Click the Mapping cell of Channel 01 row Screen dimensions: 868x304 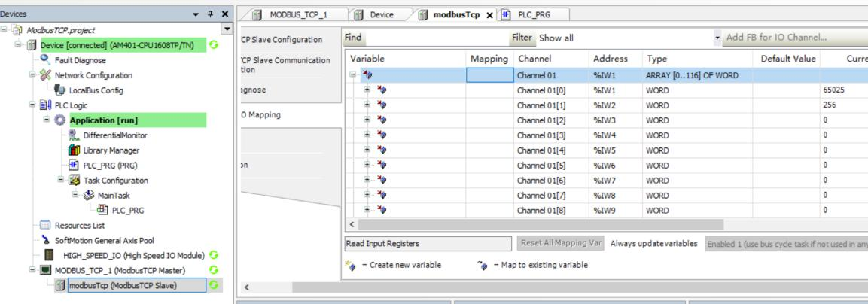(489, 76)
